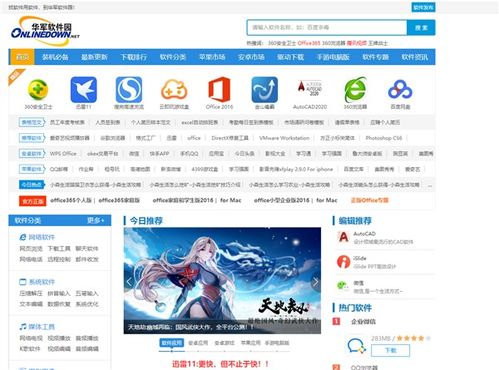499x370 pixels.
Task: Open the 下载排行 navigation tab
Action: pos(133,57)
